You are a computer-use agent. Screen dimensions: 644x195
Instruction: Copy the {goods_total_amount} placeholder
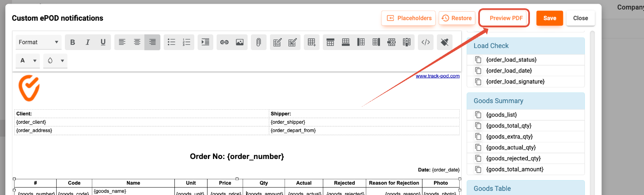(x=478, y=169)
